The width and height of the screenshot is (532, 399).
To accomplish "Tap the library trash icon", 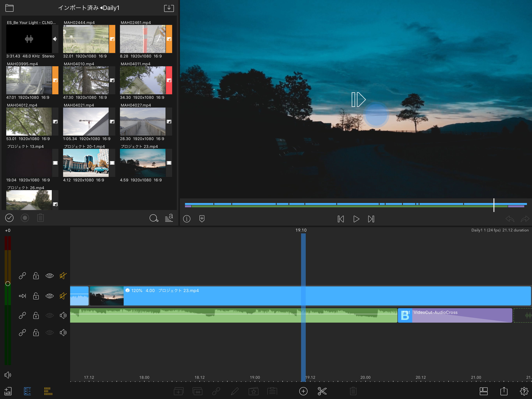I will click(40, 218).
